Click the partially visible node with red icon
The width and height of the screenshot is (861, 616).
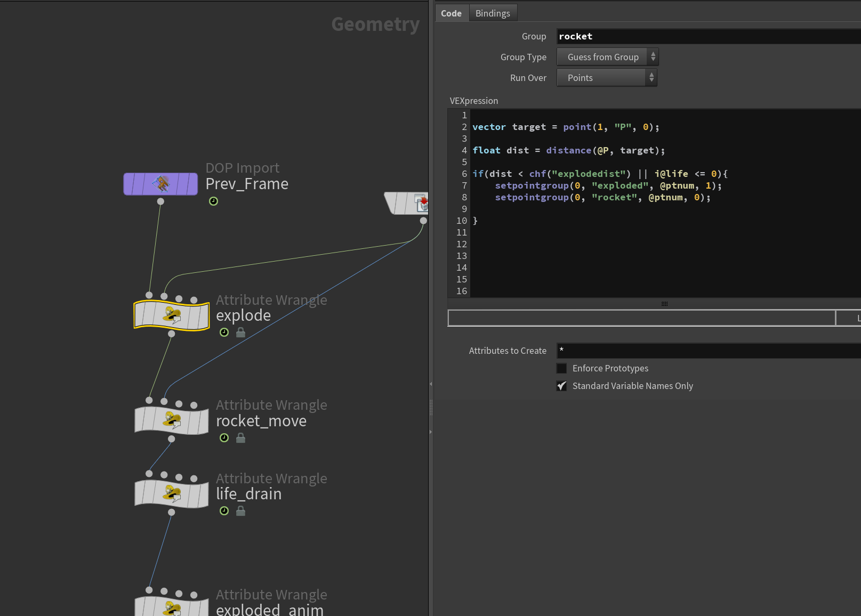pos(406,204)
